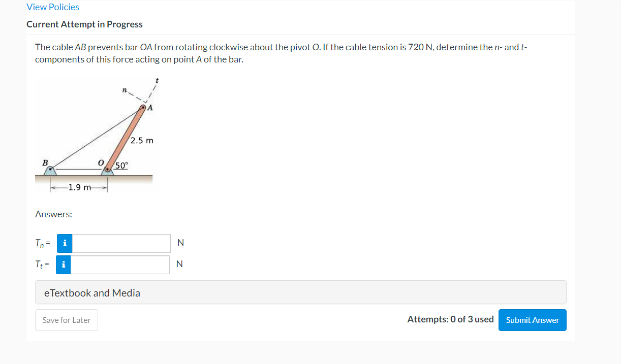Click the Attempts: 0 of 3 used text
Viewport: 621px width, 364px height.
click(x=450, y=319)
